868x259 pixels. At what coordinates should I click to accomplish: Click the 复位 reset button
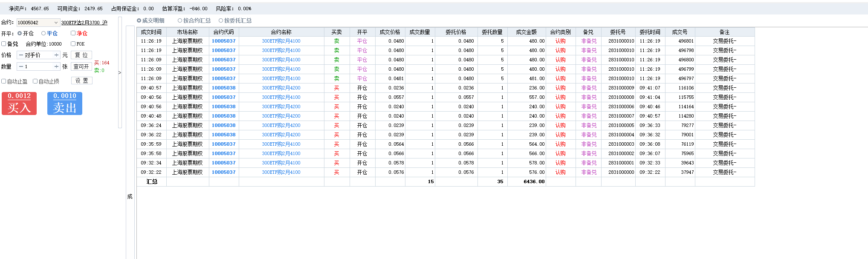[81, 55]
